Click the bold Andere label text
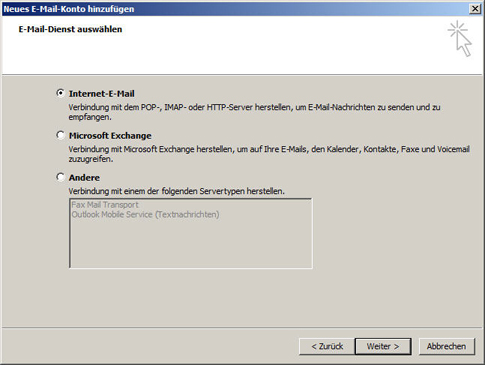This screenshot has width=485, height=365. click(x=84, y=178)
